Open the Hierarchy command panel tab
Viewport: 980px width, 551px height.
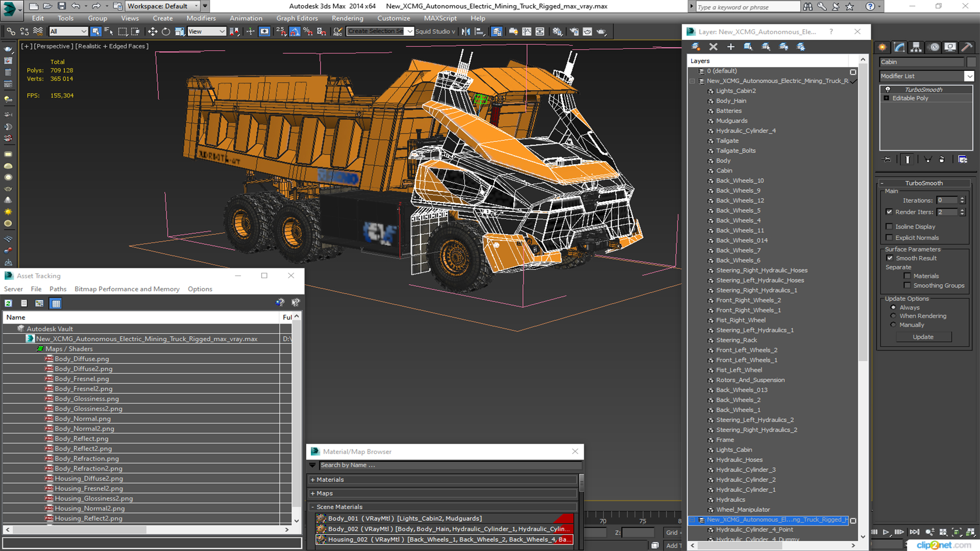916,47
